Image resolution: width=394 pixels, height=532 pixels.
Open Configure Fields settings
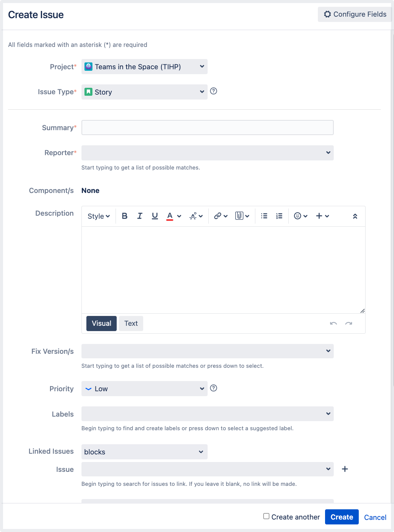pyautogui.click(x=355, y=14)
